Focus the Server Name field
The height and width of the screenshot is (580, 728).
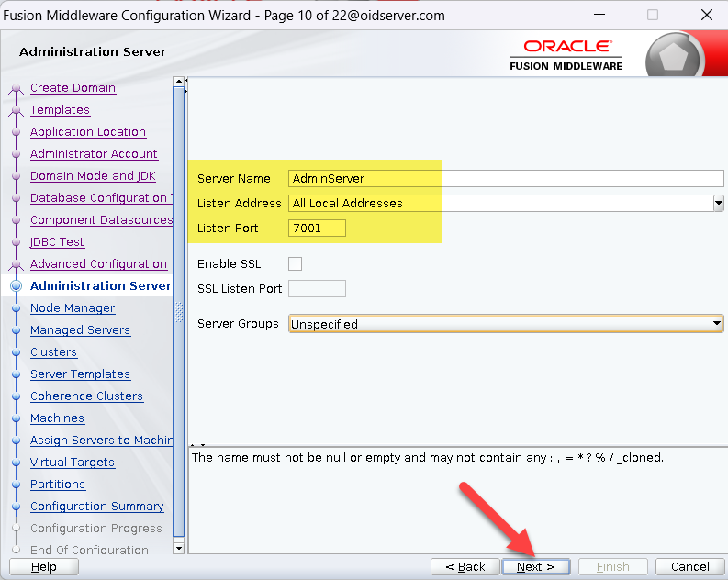[x=506, y=179]
